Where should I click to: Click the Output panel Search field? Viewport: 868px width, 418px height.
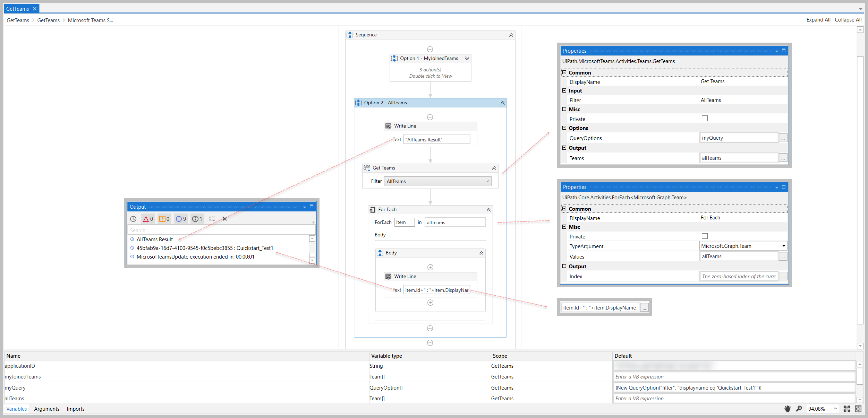(221, 230)
